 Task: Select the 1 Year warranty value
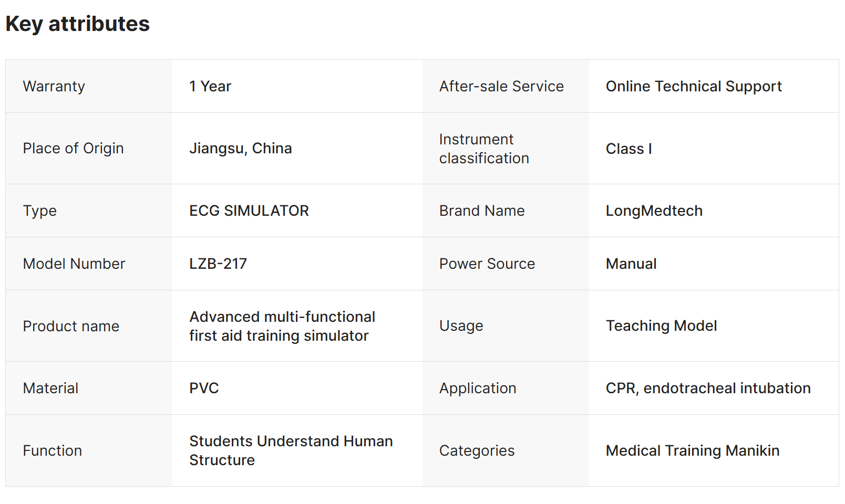[210, 86]
